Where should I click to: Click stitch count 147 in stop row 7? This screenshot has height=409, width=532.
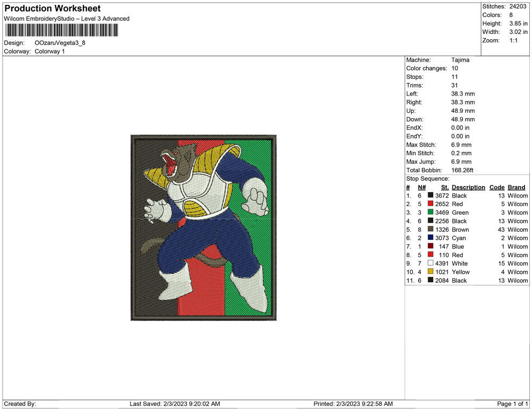coord(444,247)
